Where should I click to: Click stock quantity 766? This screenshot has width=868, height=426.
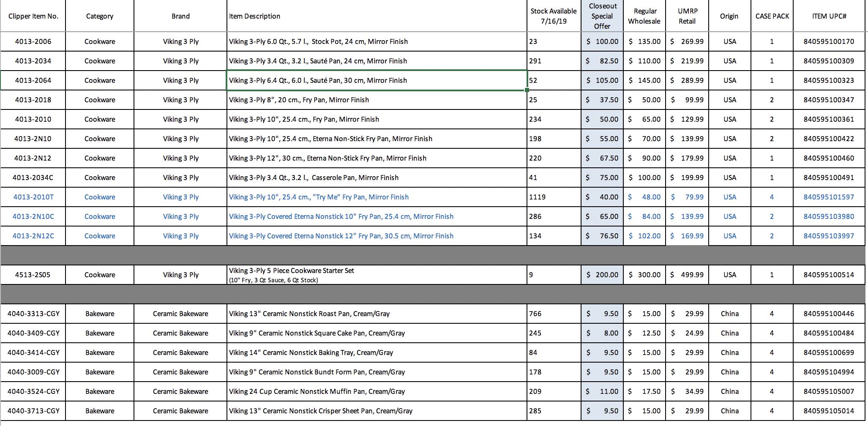pos(554,314)
